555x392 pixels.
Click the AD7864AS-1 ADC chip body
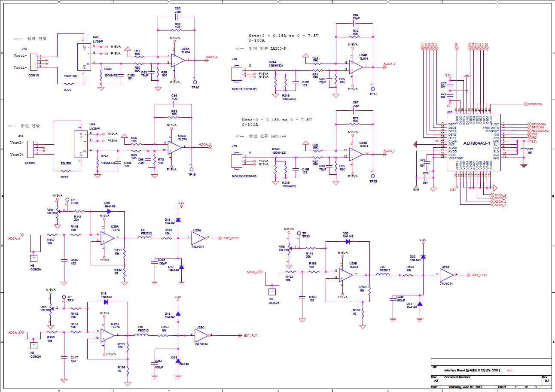click(x=473, y=142)
